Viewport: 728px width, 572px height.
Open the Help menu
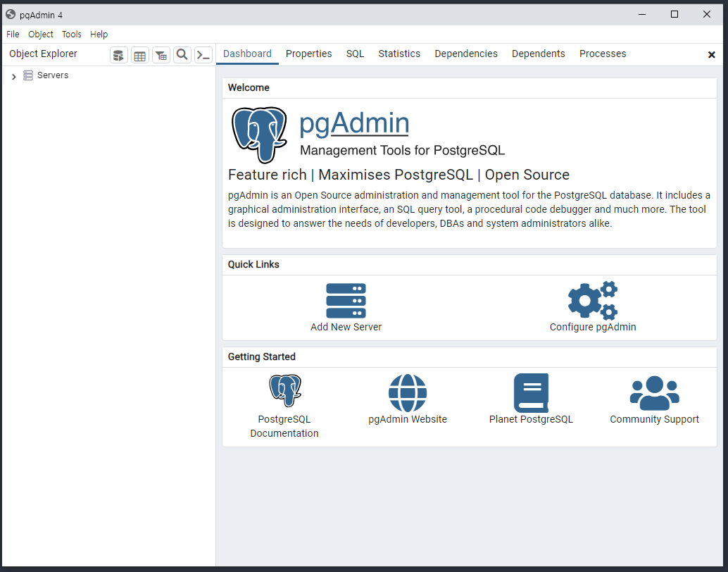99,34
